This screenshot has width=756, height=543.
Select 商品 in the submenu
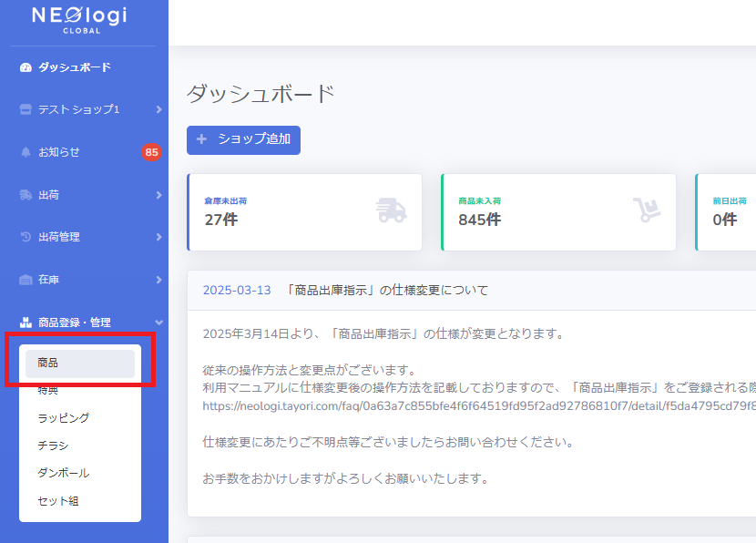coord(80,364)
